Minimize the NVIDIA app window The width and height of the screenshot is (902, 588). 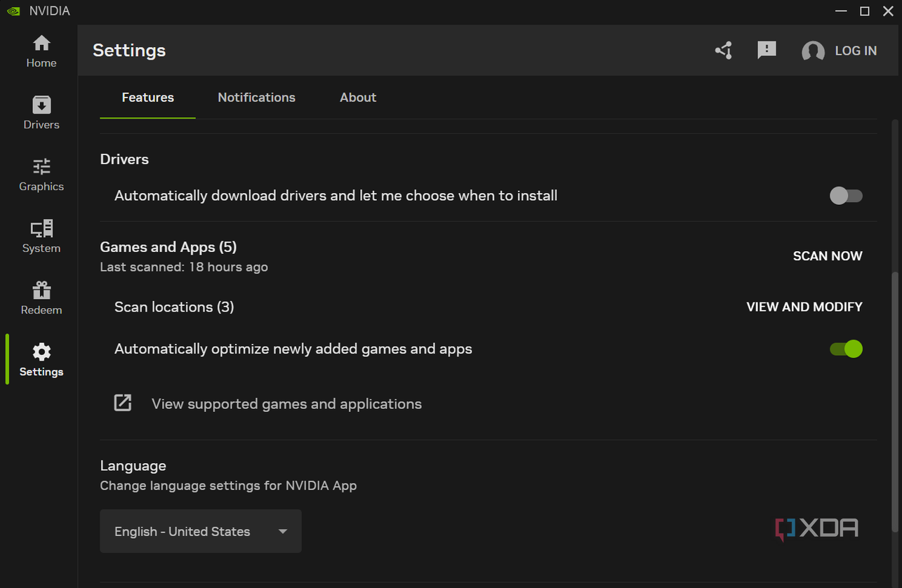[x=841, y=11]
